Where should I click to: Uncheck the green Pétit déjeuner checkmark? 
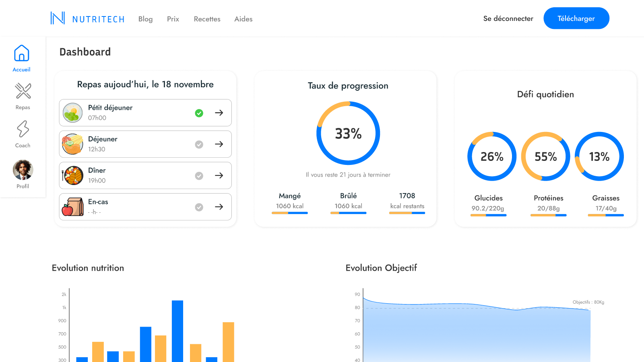tap(199, 113)
